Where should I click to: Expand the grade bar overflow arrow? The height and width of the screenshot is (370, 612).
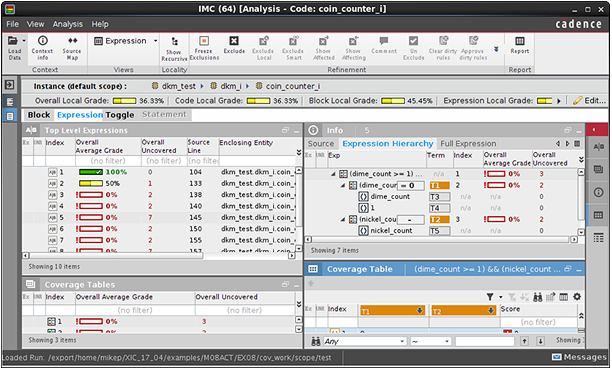559,101
